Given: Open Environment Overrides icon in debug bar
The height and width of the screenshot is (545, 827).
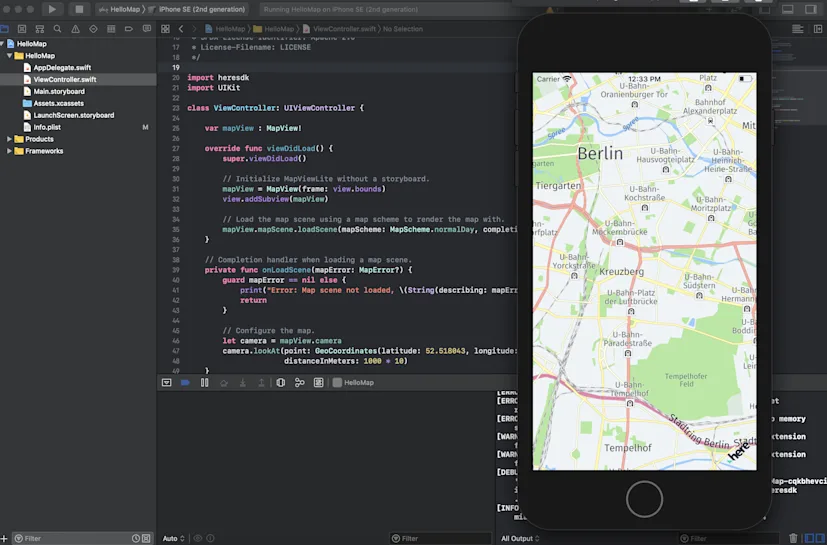Looking at the screenshot, I should click(x=319, y=383).
